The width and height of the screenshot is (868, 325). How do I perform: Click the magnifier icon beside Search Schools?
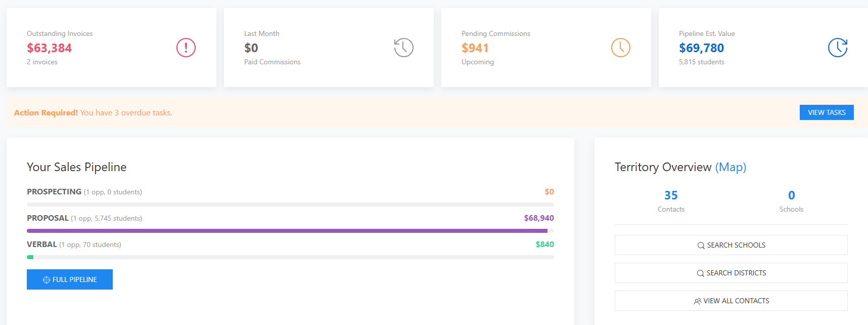point(701,246)
